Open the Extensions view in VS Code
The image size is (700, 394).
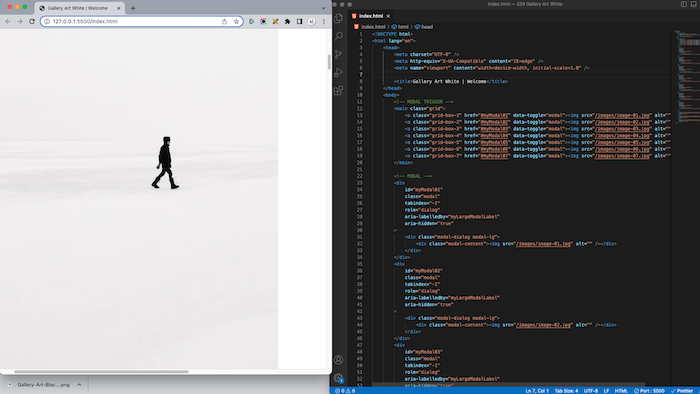point(338,91)
